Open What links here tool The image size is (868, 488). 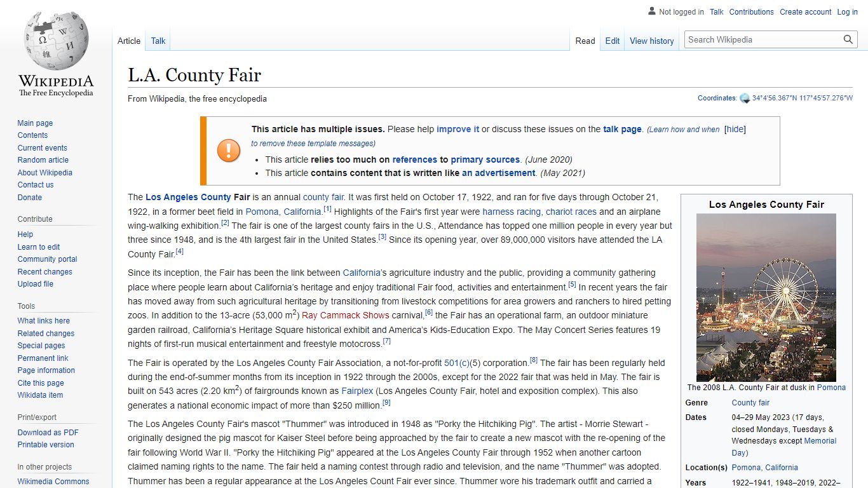point(43,321)
